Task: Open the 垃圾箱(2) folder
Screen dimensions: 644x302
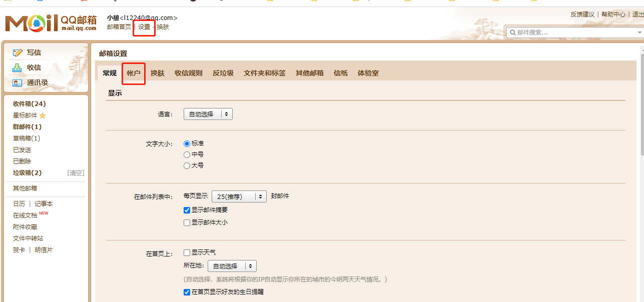Action: pyautogui.click(x=28, y=173)
